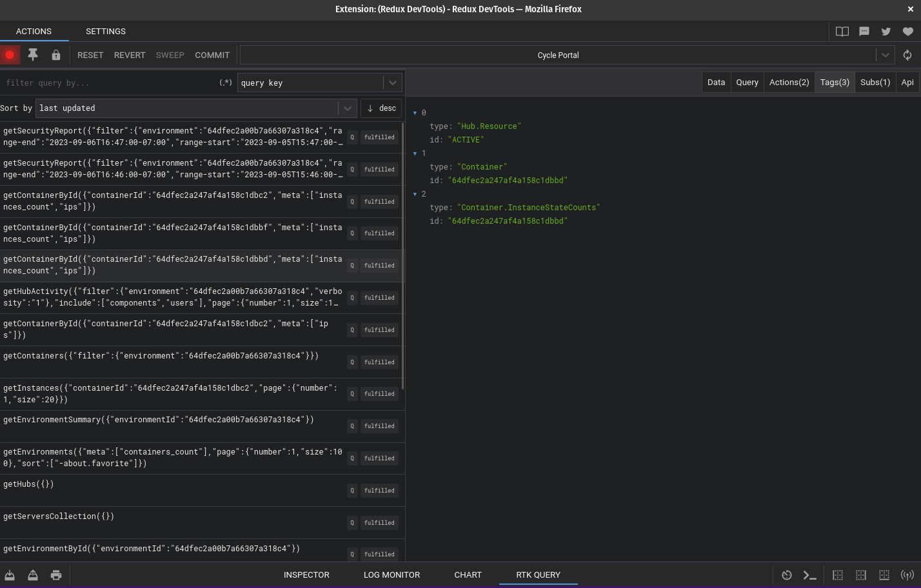Click the Q badge on getHubs row
The height and width of the screenshot is (588, 921).
coord(352,491)
